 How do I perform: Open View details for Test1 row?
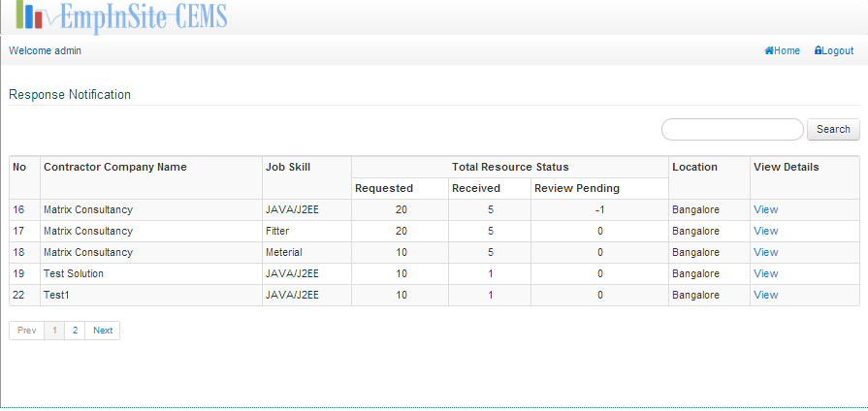(765, 295)
